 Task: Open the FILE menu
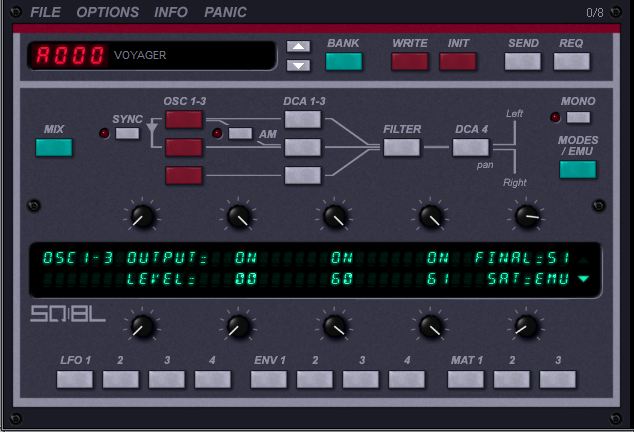coord(45,13)
